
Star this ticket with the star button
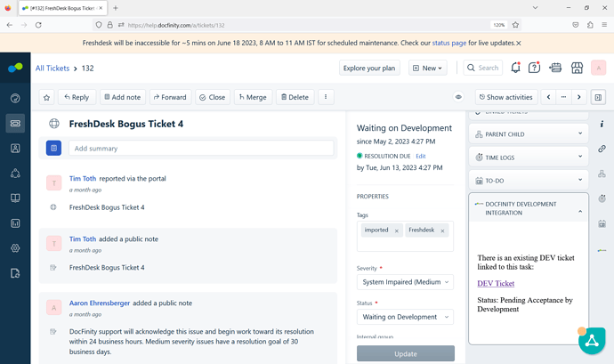pyautogui.click(x=46, y=97)
